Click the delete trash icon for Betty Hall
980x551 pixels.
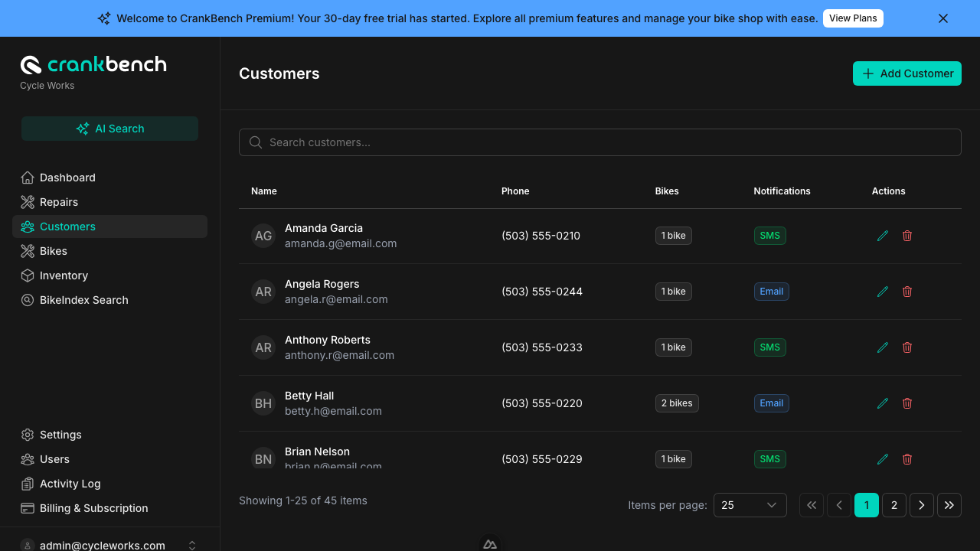point(907,403)
